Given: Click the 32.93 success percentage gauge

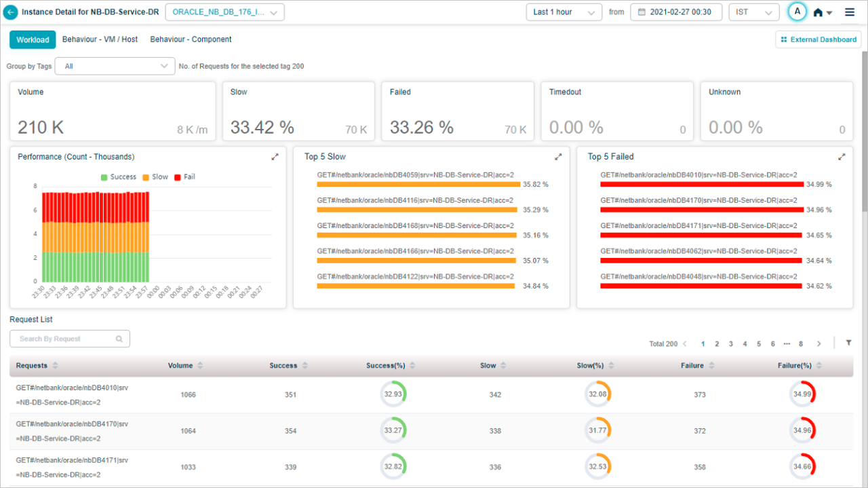Looking at the screenshot, I should (393, 394).
